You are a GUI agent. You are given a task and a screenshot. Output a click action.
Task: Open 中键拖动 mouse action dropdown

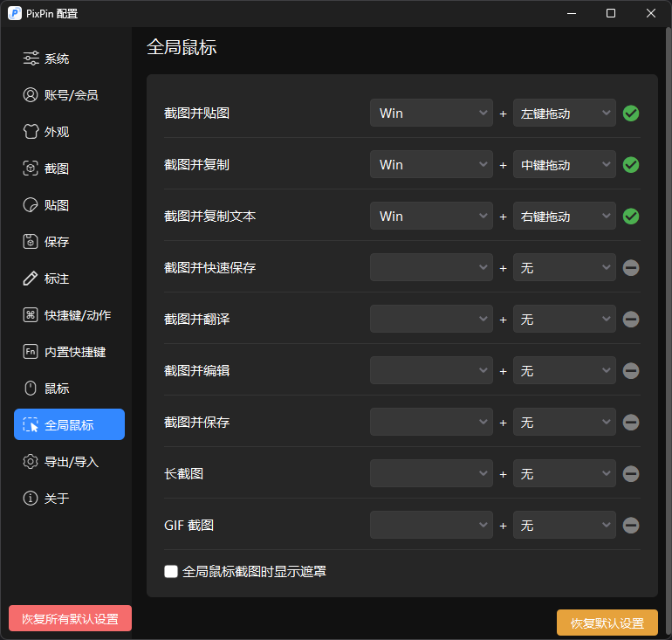pos(565,165)
